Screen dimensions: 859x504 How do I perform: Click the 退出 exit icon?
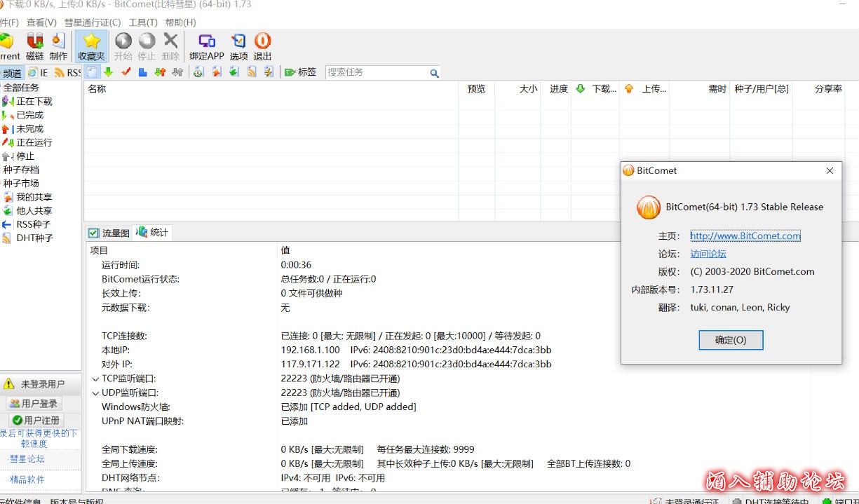click(x=262, y=46)
